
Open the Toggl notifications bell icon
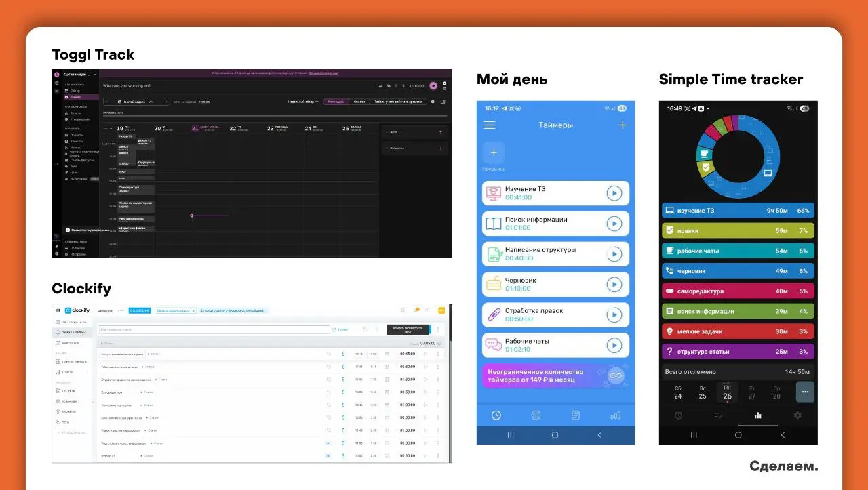click(56, 245)
